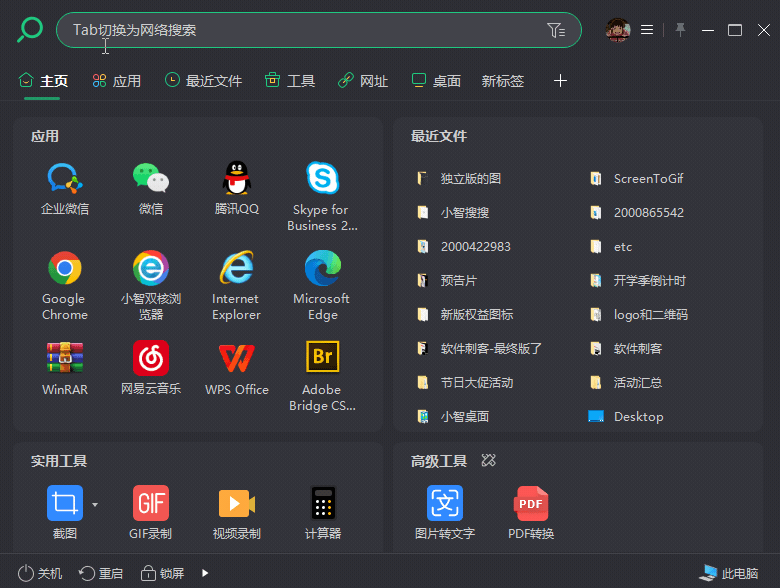Click the user avatar picture
This screenshot has width=780, height=588.
pyautogui.click(x=618, y=30)
